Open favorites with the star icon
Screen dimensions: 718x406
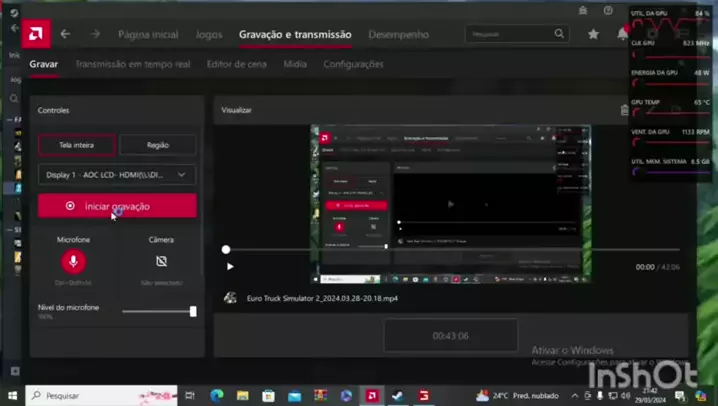tap(593, 34)
